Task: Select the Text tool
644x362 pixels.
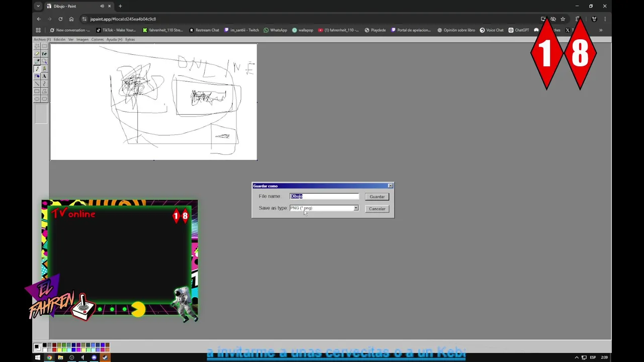Action: tap(44, 76)
